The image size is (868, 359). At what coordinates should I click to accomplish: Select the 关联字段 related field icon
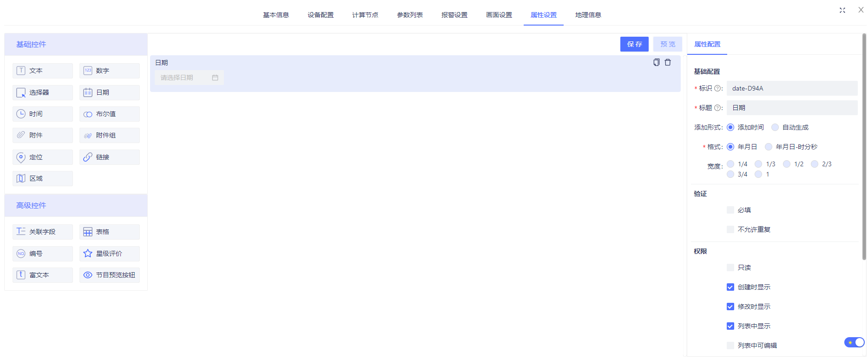point(21,231)
